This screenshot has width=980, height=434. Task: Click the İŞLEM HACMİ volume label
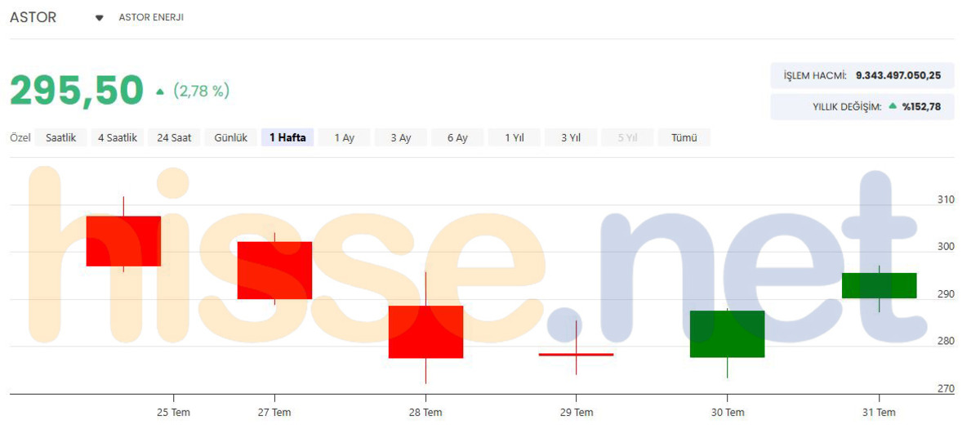(x=815, y=75)
